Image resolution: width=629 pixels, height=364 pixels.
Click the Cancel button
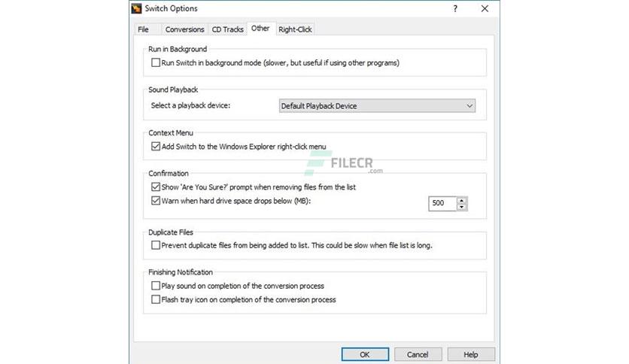(x=418, y=354)
